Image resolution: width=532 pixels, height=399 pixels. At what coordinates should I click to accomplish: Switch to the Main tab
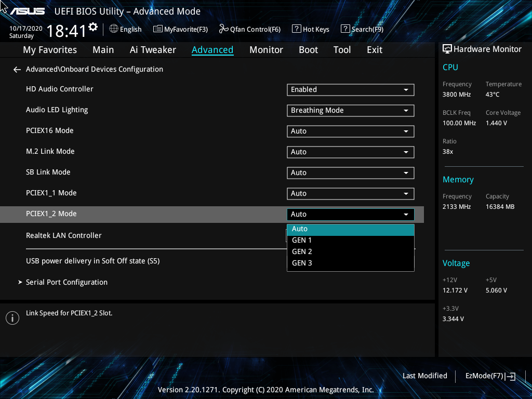pos(103,50)
